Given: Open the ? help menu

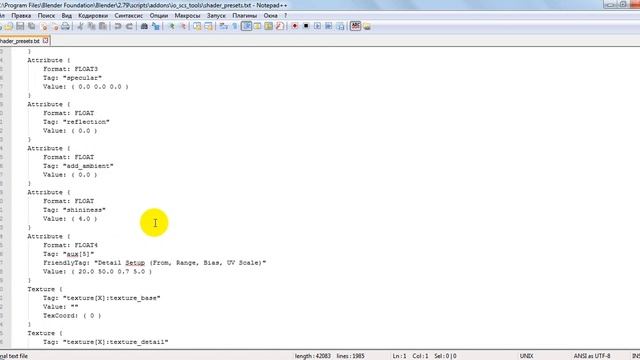Looking at the screenshot, I should point(285,16).
